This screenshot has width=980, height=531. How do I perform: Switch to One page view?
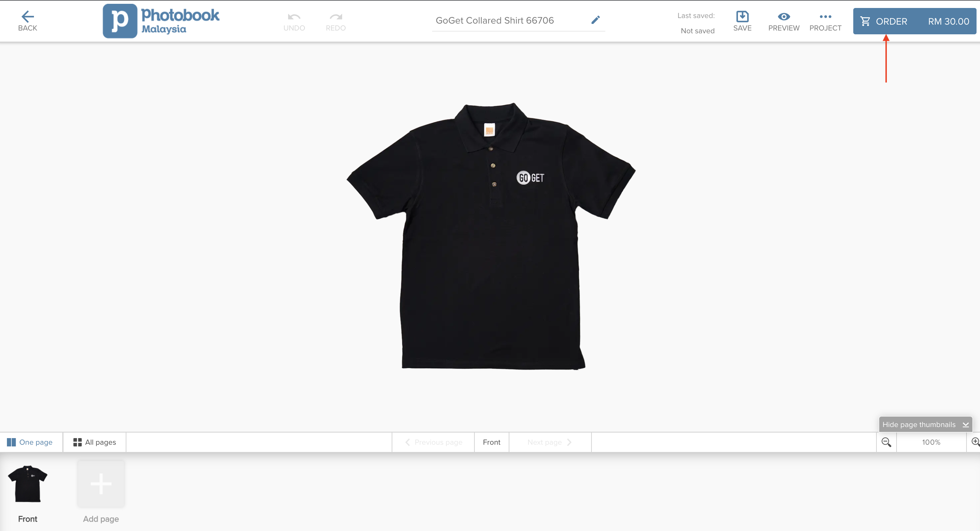[x=31, y=442]
